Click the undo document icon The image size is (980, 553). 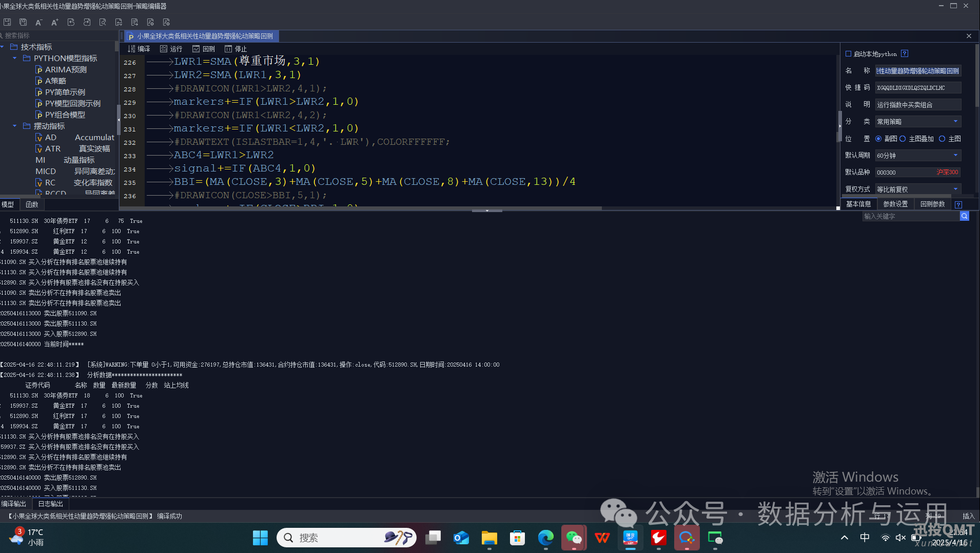(x=71, y=22)
